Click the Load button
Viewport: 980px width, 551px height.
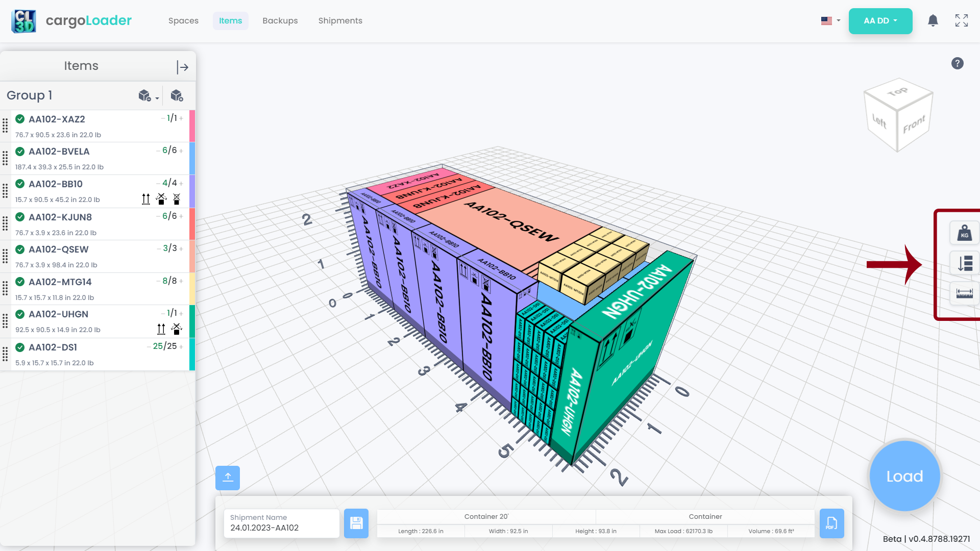[904, 475]
